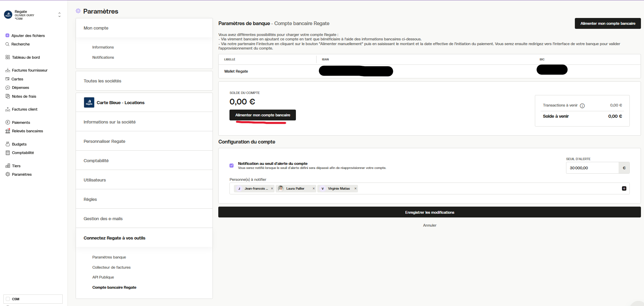Click the euro unit of the threshold field
The height and width of the screenshot is (306, 644).
624,168
